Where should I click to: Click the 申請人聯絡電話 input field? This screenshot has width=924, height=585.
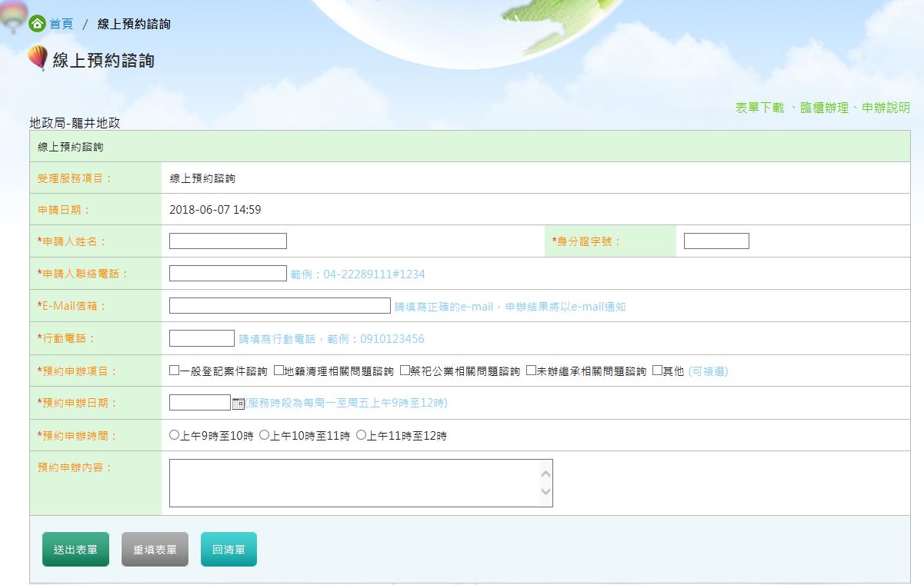(228, 274)
